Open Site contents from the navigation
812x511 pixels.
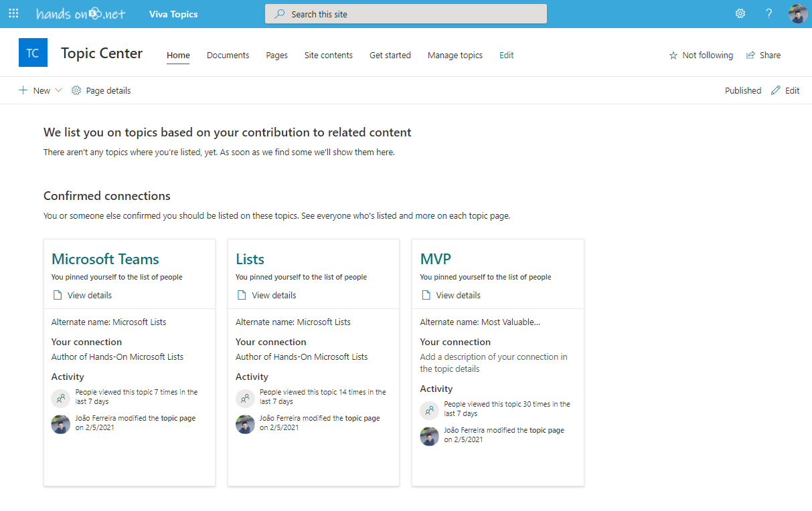click(x=328, y=55)
